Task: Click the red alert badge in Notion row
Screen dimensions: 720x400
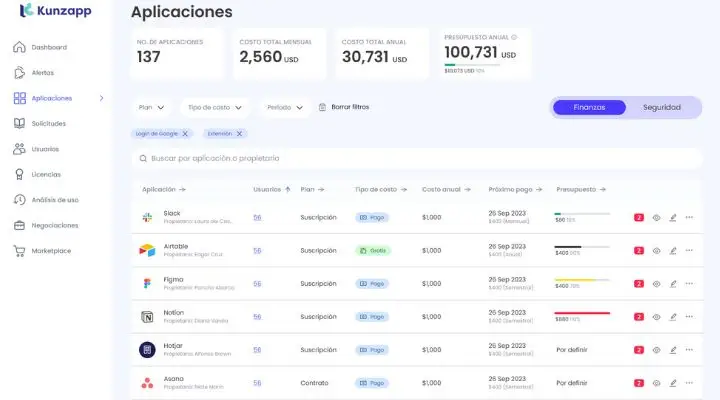Action: click(x=639, y=316)
